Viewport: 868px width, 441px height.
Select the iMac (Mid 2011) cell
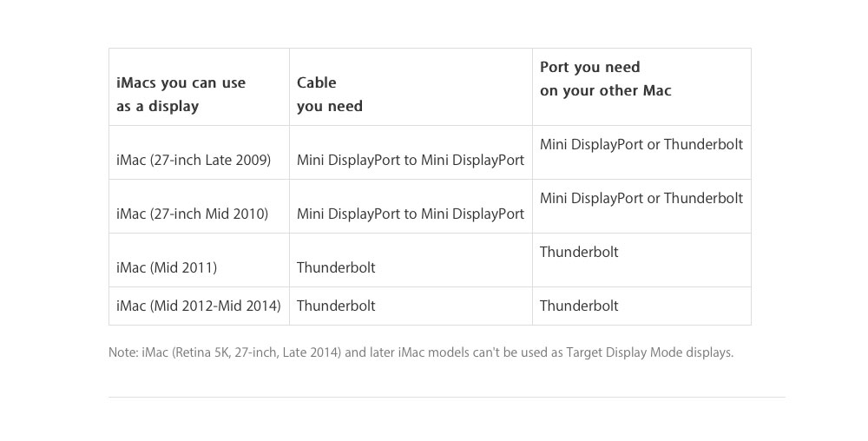tap(199, 260)
